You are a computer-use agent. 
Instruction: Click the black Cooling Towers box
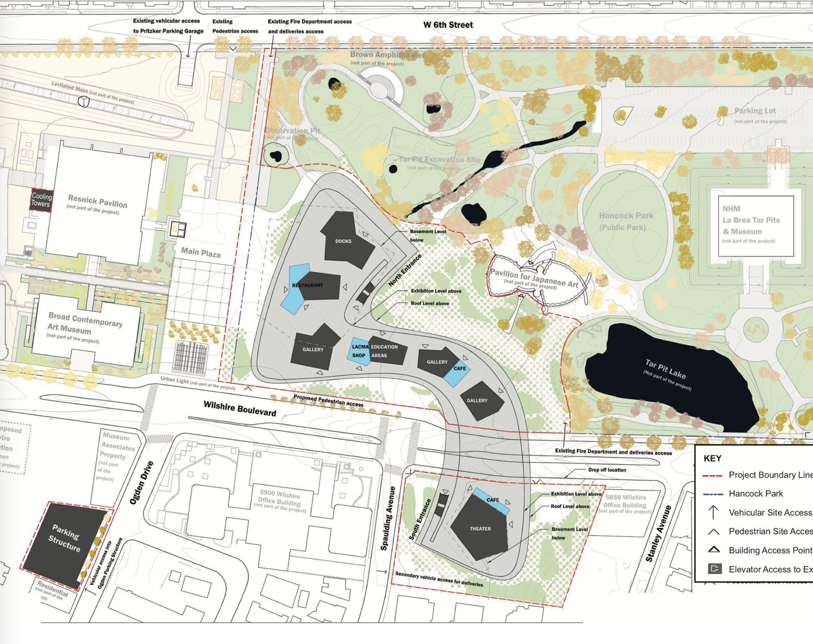point(41,200)
